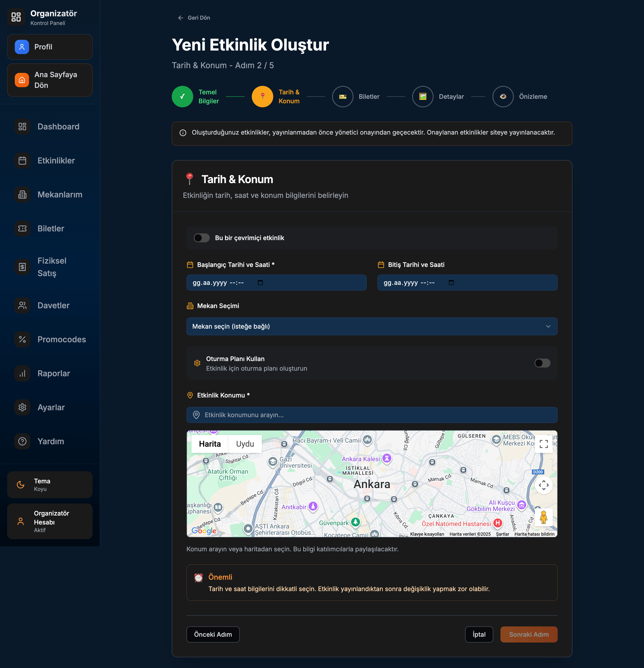Screen dimensions: 644x668
Task: Turn on Oturma Planı Kullan switch
Action: pyautogui.click(x=542, y=363)
